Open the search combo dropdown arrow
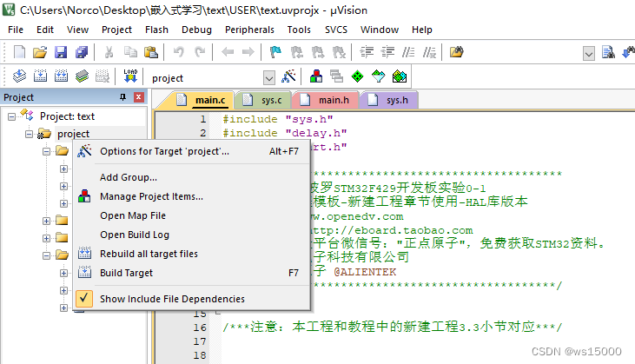Image resolution: width=635 pixels, height=364 pixels. point(589,53)
